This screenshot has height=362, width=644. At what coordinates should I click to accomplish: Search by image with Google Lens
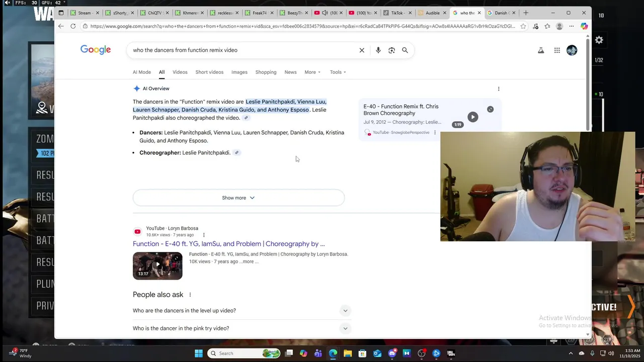[391, 50]
